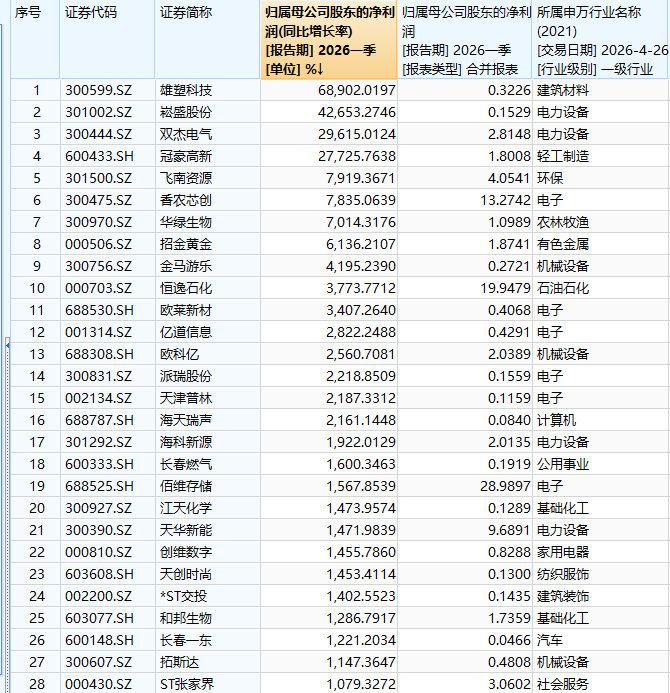Select the ST张家界 stock name
670x693 pixels.
188,684
